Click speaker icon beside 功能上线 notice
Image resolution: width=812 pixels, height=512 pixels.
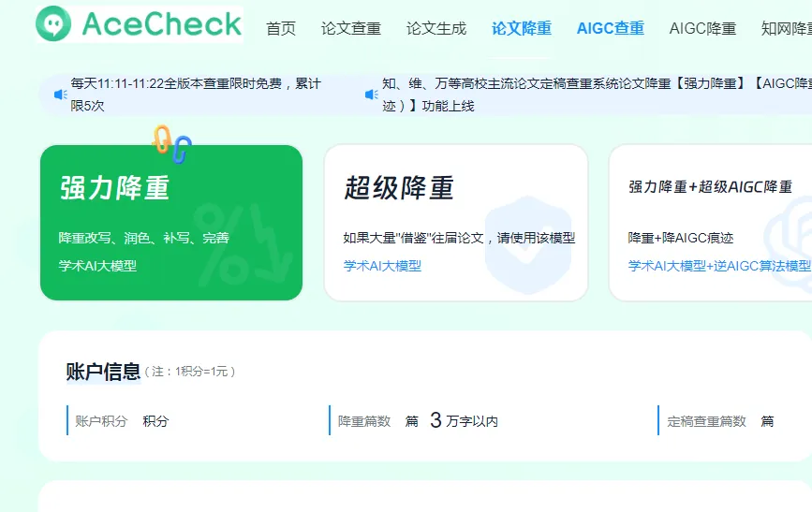(371, 95)
